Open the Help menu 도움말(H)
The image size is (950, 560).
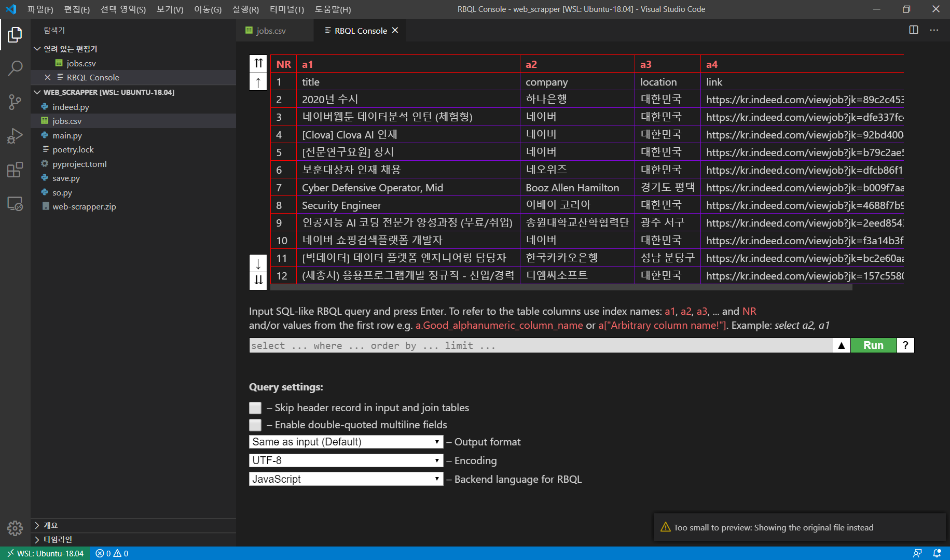click(333, 9)
